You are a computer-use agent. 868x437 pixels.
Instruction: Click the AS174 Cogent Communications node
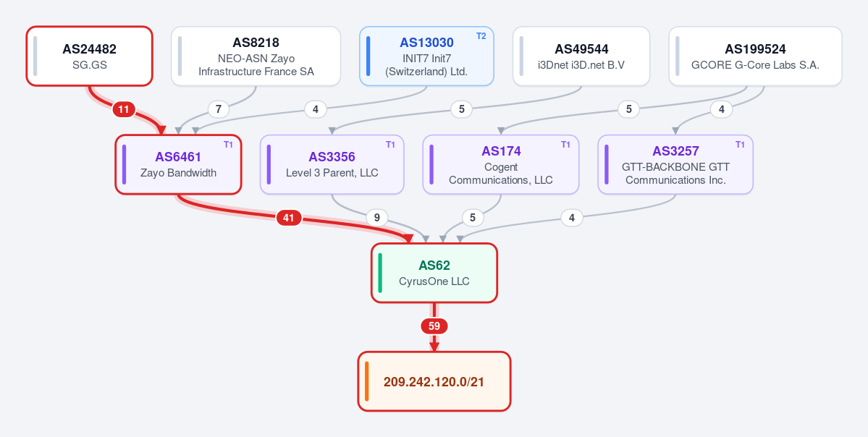coord(501,164)
